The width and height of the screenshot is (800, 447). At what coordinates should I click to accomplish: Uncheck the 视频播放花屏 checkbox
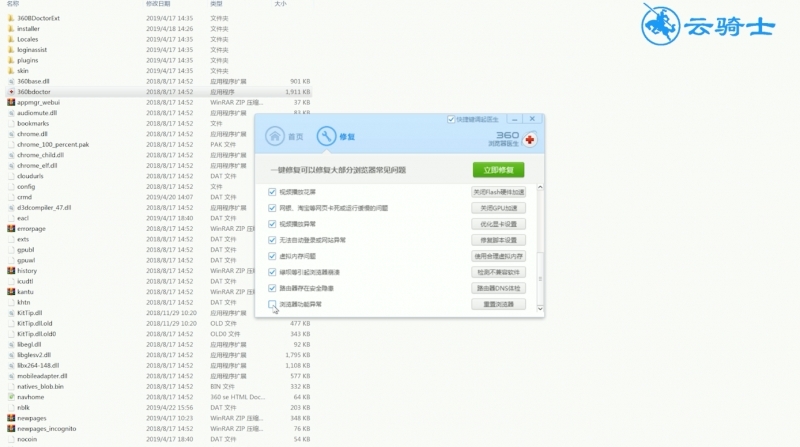point(272,192)
